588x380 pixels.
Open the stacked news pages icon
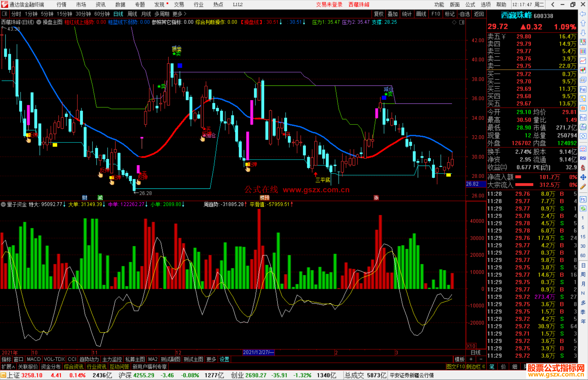pyautogui.click(x=583, y=80)
